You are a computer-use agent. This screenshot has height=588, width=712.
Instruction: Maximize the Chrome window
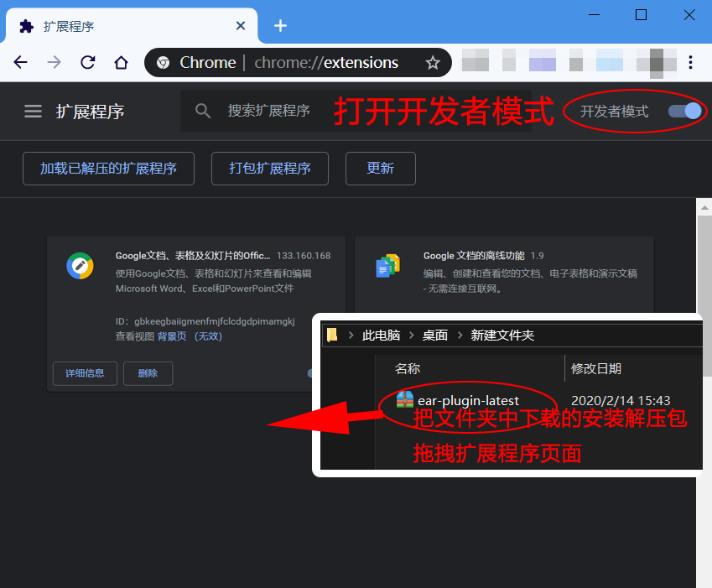tap(641, 15)
